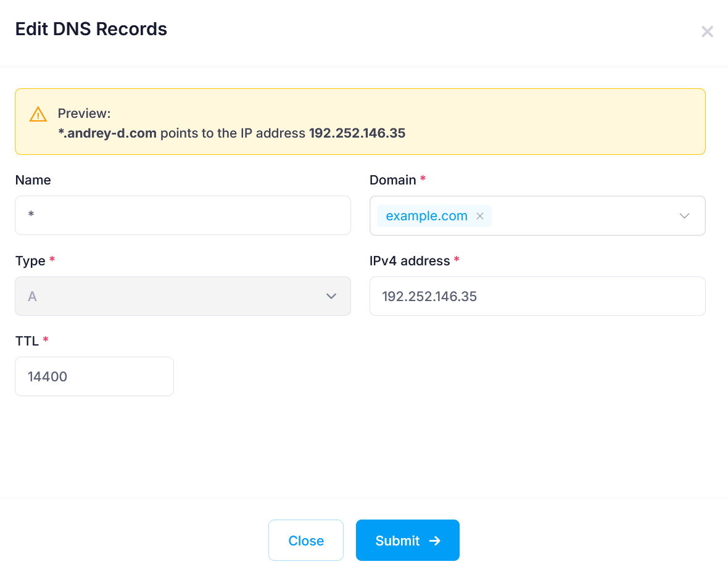Click the Close button

click(x=305, y=541)
